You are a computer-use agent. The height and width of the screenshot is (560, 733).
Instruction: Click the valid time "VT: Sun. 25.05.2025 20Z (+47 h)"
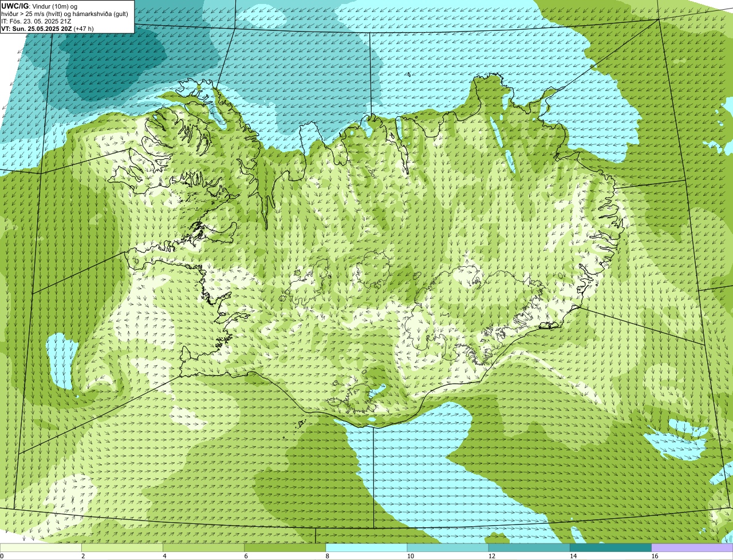(48, 29)
